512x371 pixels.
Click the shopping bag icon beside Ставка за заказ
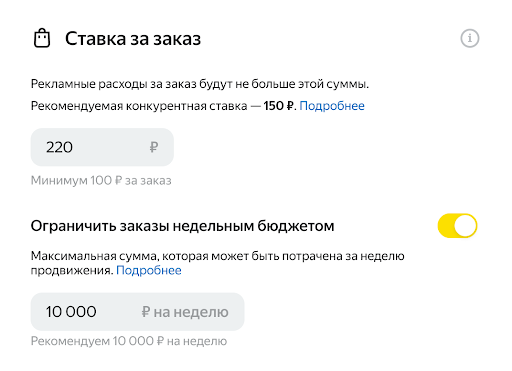(42, 39)
